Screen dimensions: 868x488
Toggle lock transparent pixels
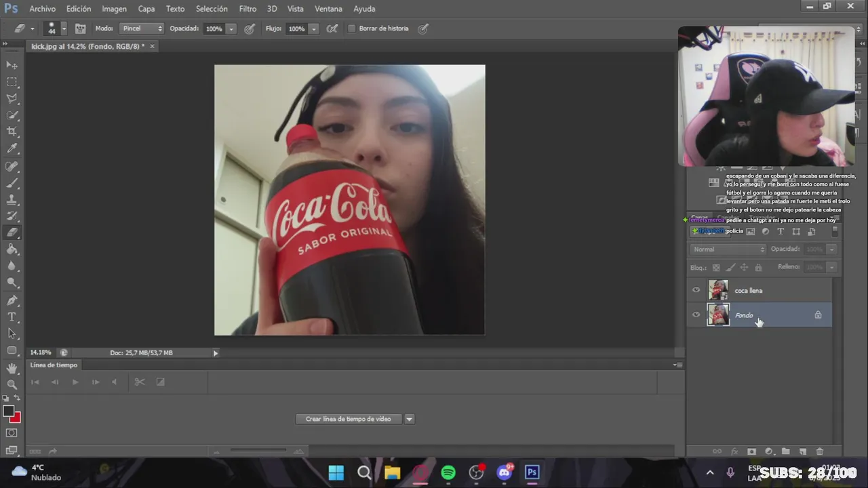[x=716, y=267]
